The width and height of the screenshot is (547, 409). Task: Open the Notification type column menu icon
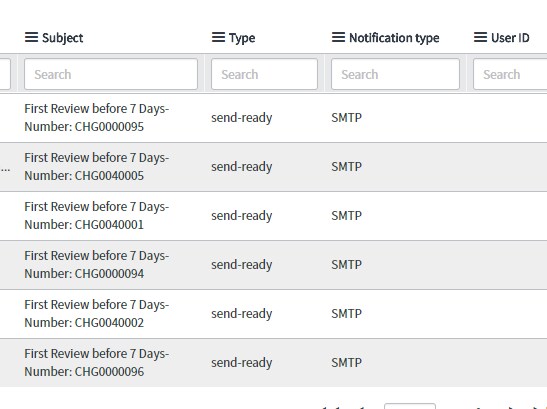click(338, 37)
